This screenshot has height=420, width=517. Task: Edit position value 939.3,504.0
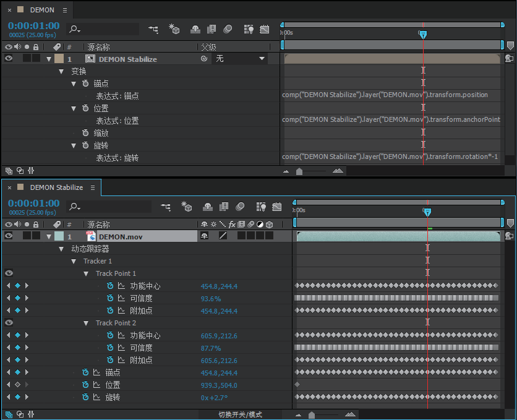pyautogui.click(x=219, y=385)
